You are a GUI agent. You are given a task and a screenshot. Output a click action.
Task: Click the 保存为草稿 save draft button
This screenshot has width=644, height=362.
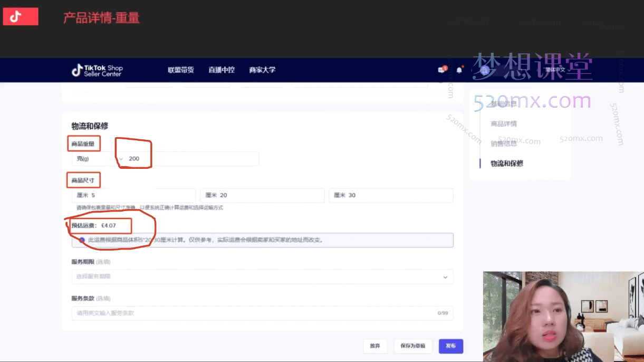[412, 346]
